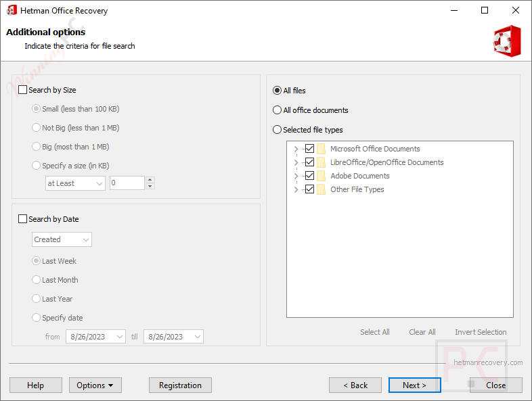Select Small (less than 100 KB) radio
Screen dimensions: 532x401
pyautogui.click(x=36, y=109)
